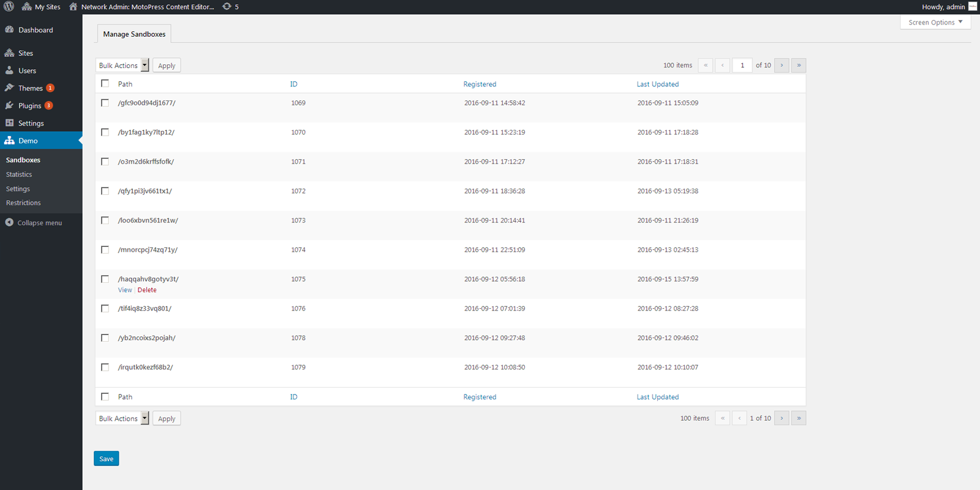Select checkbox for /mnorcpcj74zq71y/
The height and width of the screenshot is (490, 980).
105,250
